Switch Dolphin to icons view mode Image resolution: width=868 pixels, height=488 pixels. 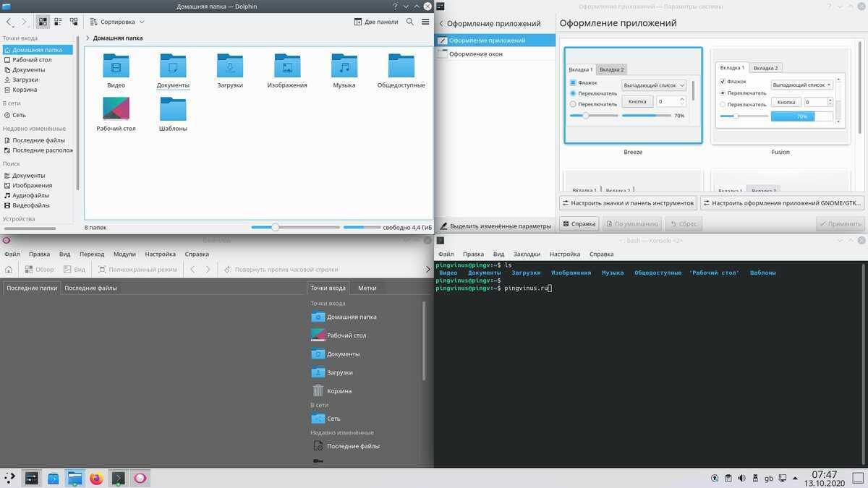click(43, 22)
